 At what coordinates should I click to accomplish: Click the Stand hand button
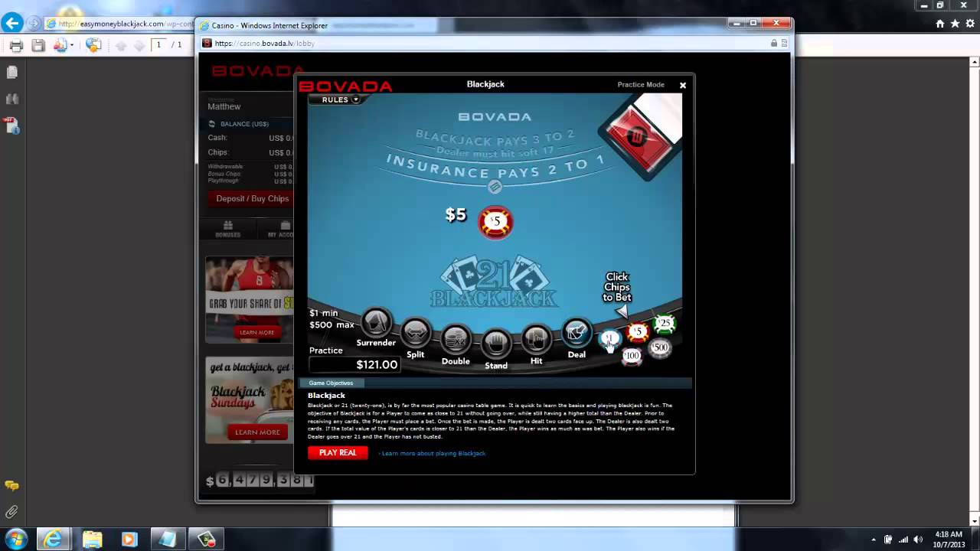(x=496, y=343)
